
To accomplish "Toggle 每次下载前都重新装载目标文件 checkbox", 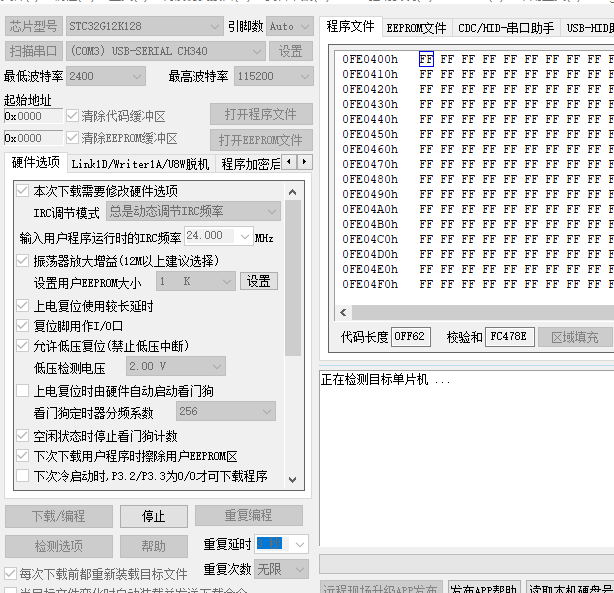I will 11,574.
